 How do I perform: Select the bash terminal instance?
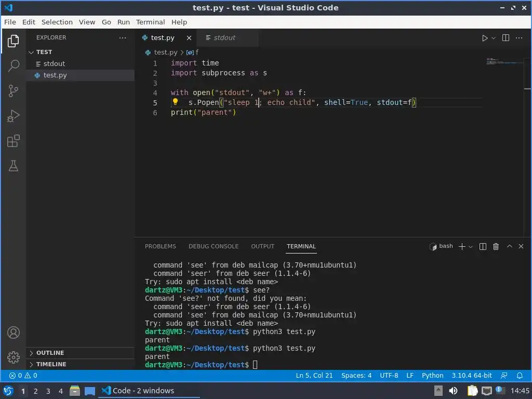coord(441,246)
